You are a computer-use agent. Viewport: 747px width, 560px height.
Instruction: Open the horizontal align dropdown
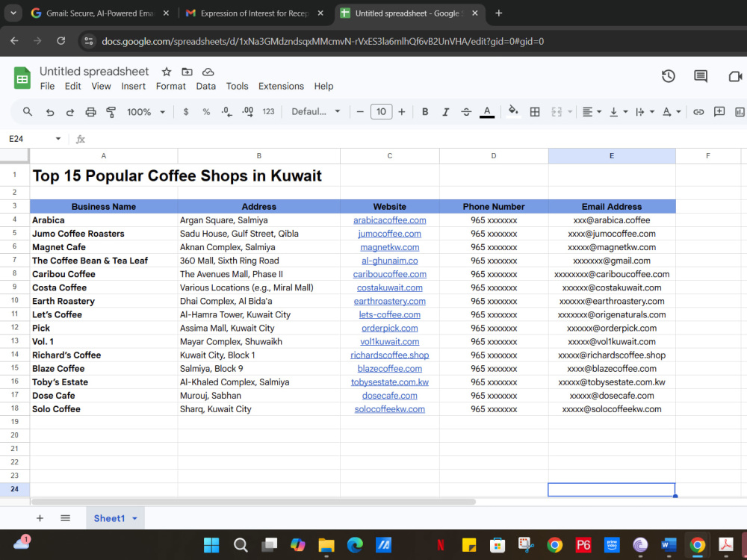pos(592,111)
